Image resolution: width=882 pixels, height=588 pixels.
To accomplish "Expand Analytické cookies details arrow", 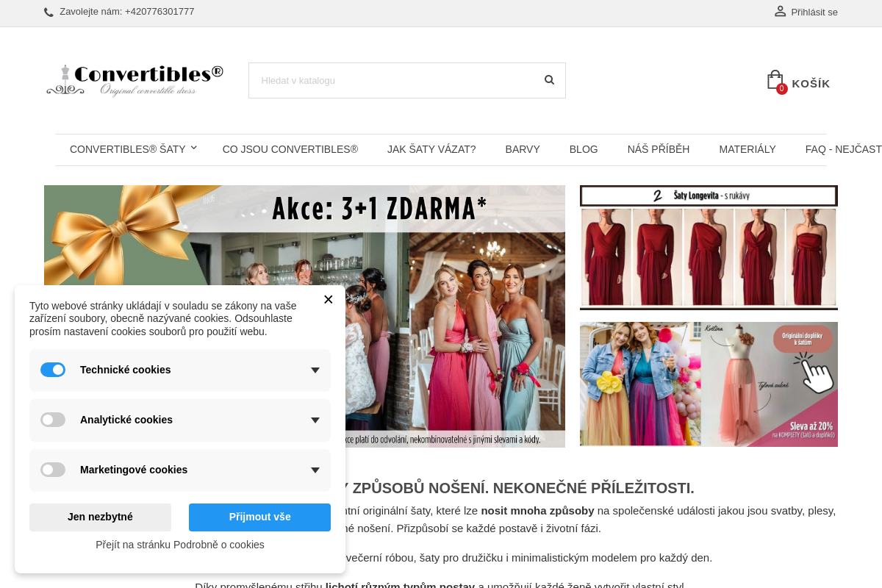I will click(315, 420).
